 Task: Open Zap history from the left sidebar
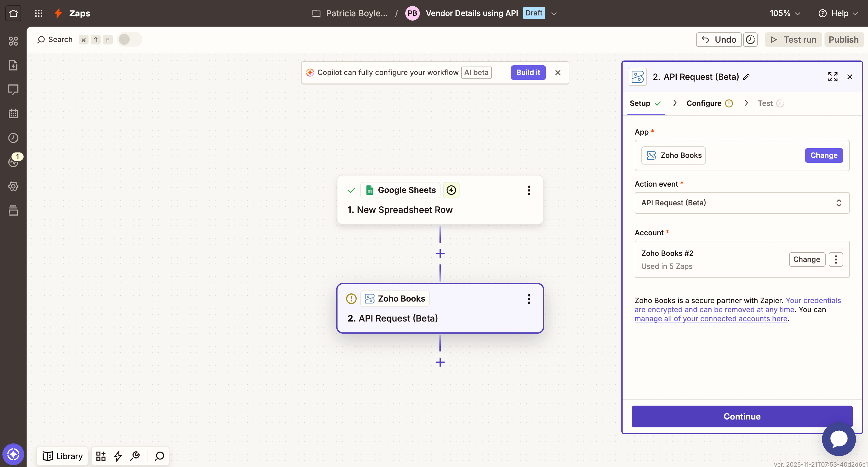(14, 138)
